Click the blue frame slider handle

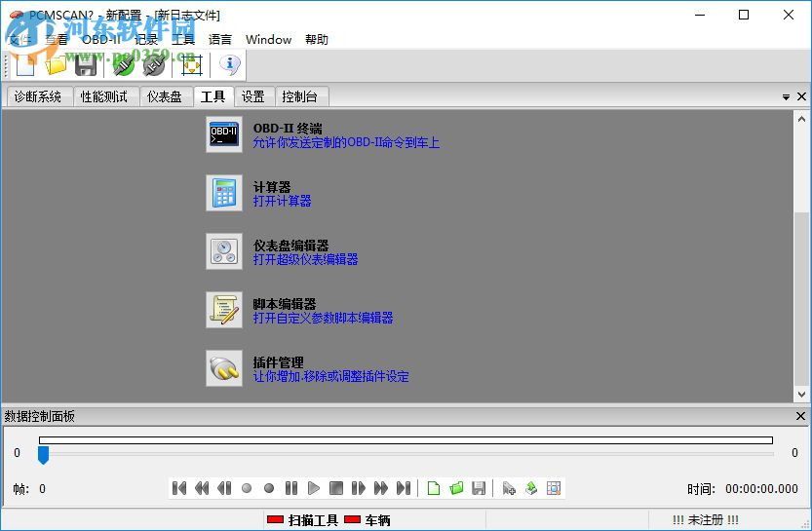(x=44, y=455)
